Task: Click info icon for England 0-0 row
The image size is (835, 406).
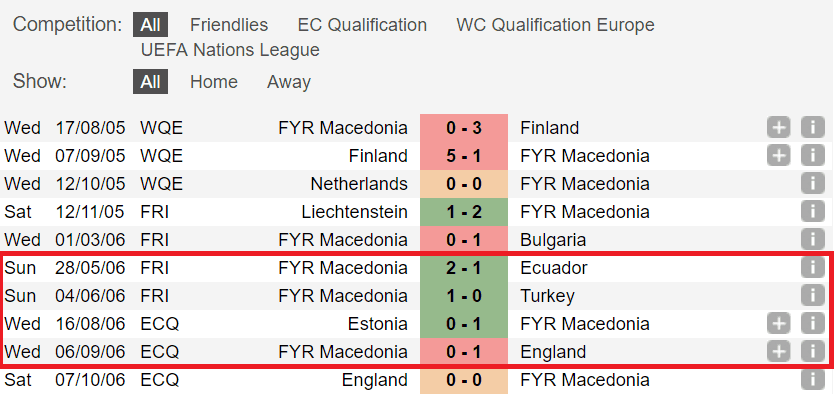Action: [x=812, y=380]
